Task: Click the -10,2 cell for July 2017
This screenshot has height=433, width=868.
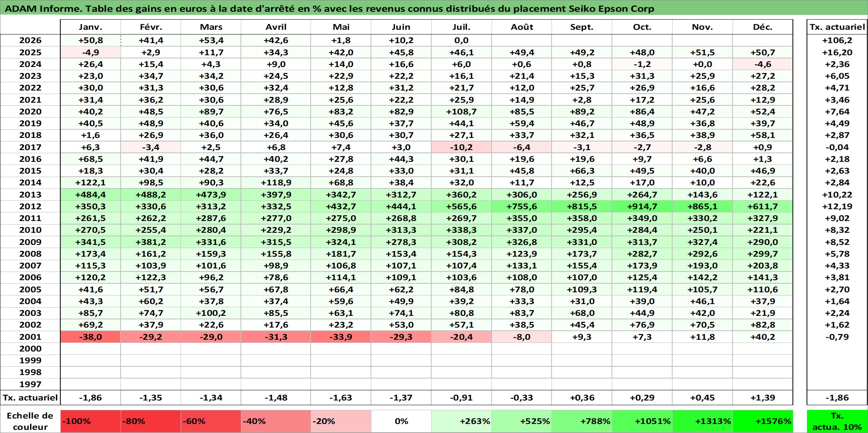Action: (461, 147)
